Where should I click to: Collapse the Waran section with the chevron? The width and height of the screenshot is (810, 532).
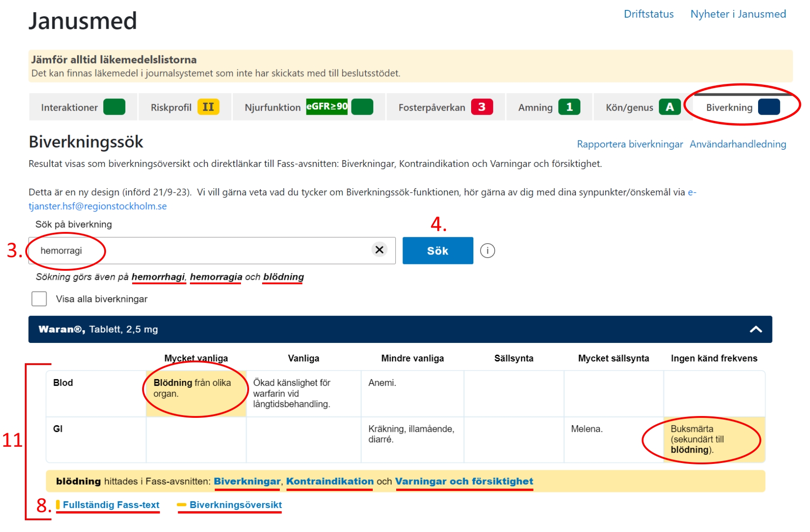755,329
